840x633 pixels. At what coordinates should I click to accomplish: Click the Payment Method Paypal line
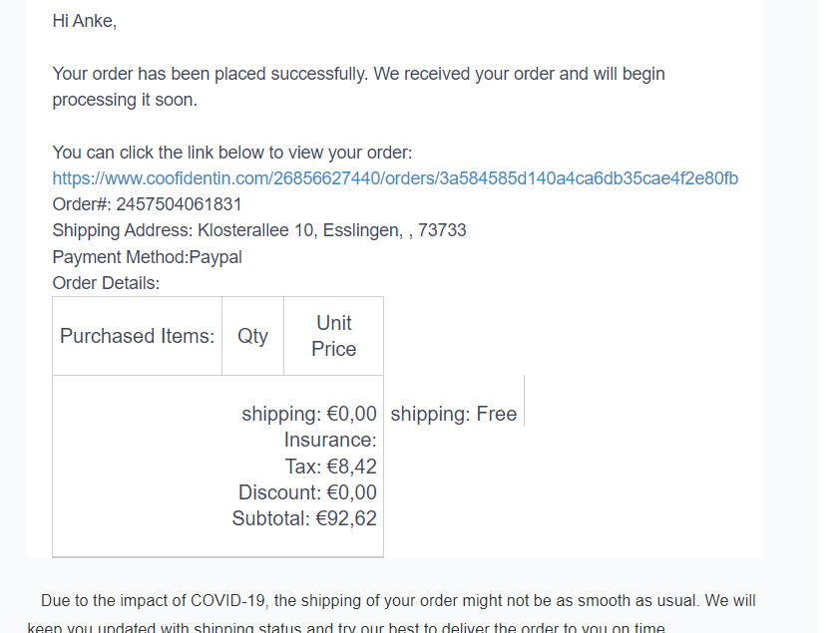pyautogui.click(x=148, y=257)
